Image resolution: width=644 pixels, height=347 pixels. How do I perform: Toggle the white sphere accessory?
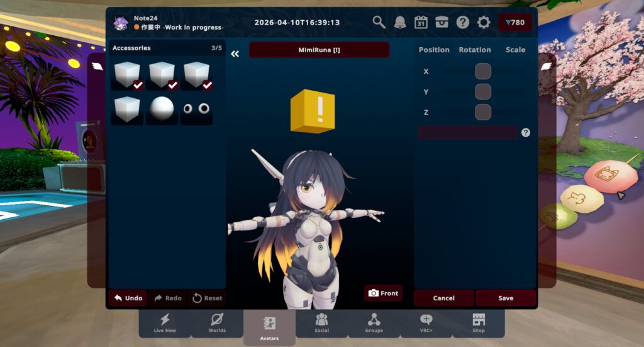(x=162, y=109)
